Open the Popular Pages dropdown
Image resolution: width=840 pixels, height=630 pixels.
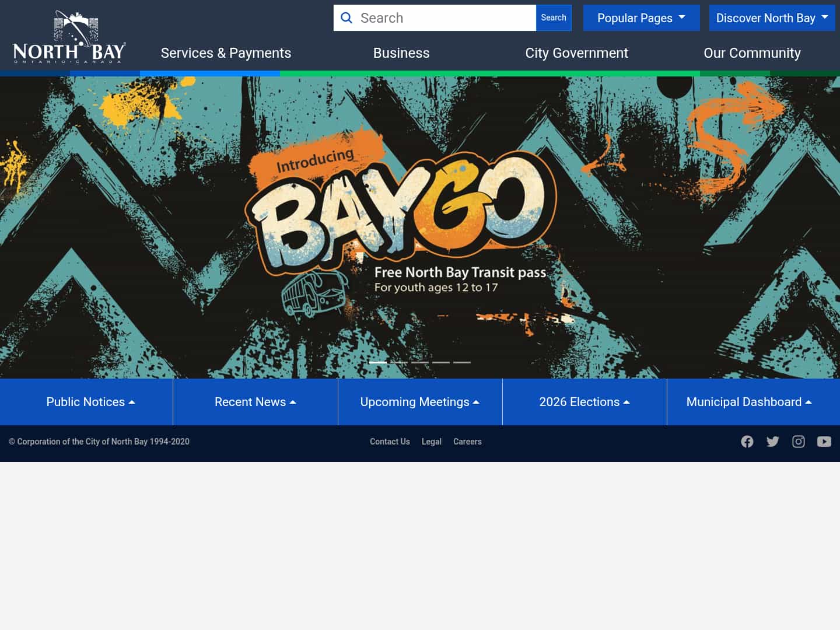tap(642, 18)
